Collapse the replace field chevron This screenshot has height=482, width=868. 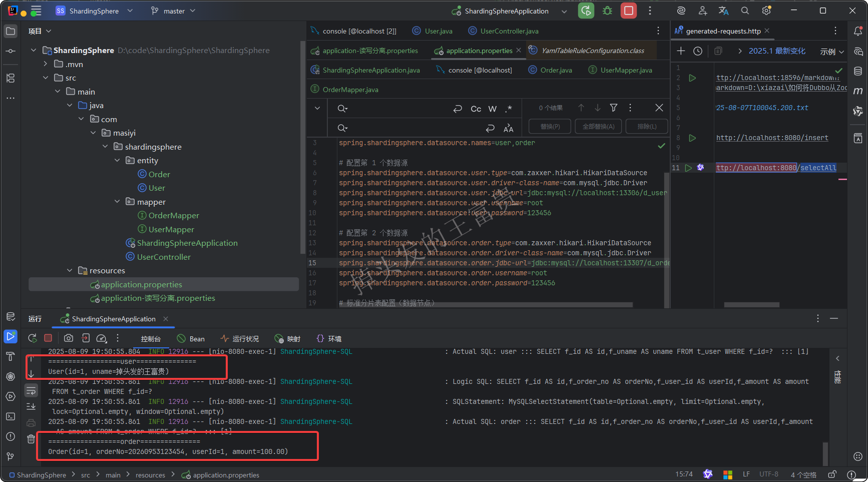317,108
